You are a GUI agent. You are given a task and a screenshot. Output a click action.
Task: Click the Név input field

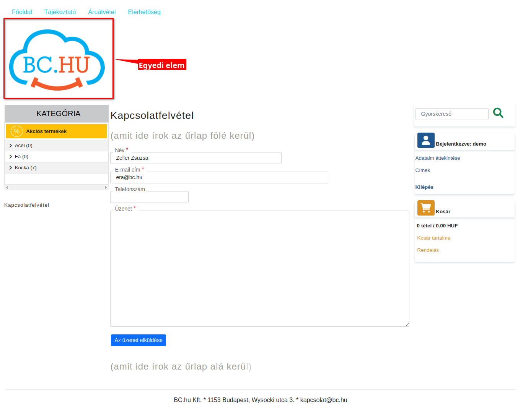[196, 158]
